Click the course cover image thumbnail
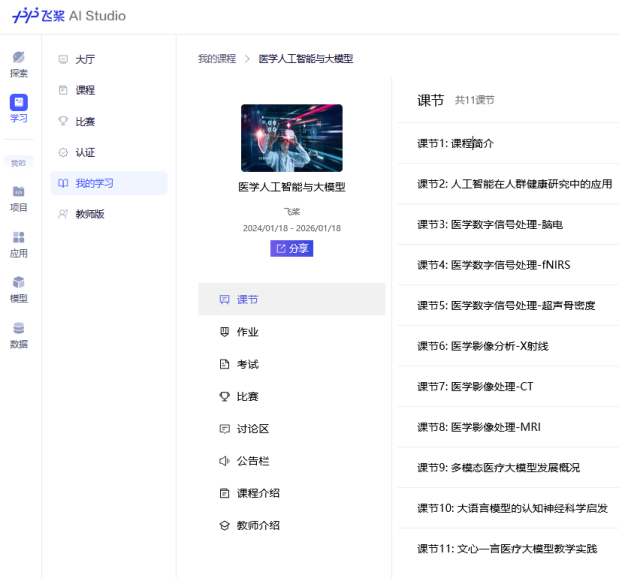The height and width of the screenshot is (578, 619). click(292, 138)
